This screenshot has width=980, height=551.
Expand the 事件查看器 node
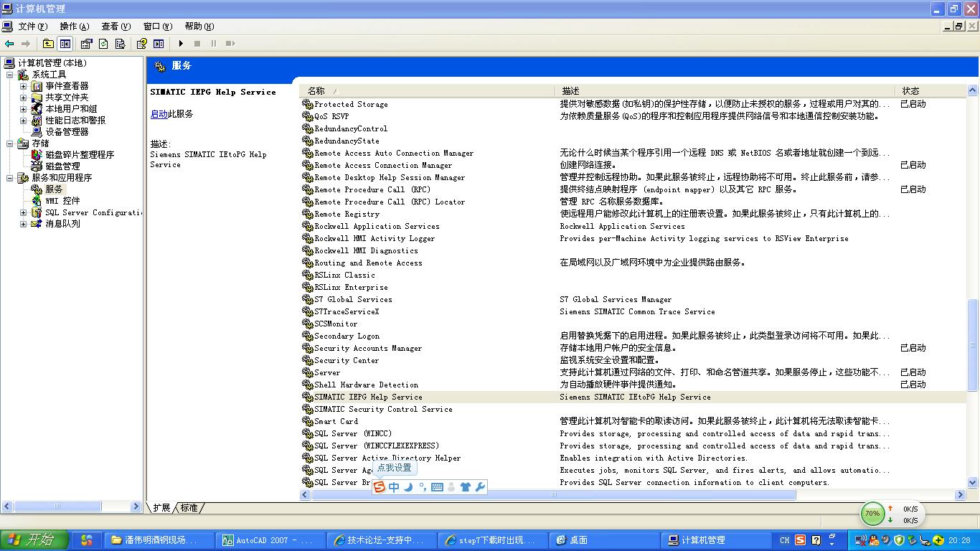(x=23, y=86)
